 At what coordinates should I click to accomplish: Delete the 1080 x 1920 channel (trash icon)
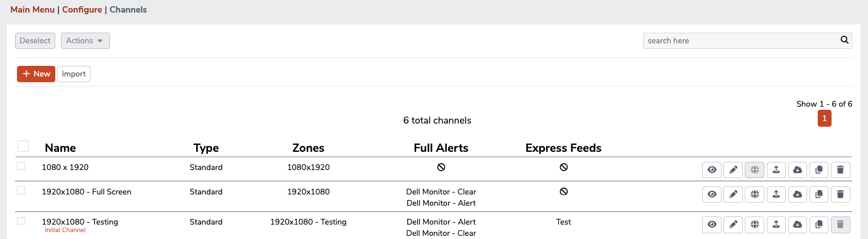[x=840, y=169]
